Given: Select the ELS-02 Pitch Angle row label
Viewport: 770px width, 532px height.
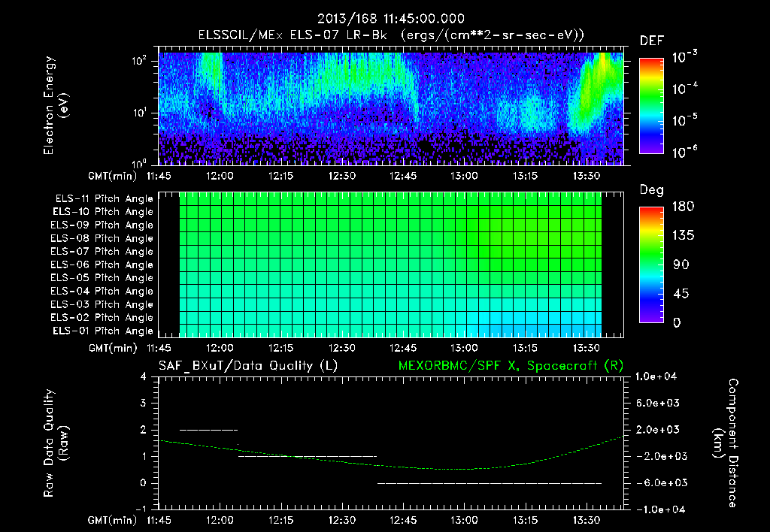Looking at the screenshot, I should coord(102,318).
